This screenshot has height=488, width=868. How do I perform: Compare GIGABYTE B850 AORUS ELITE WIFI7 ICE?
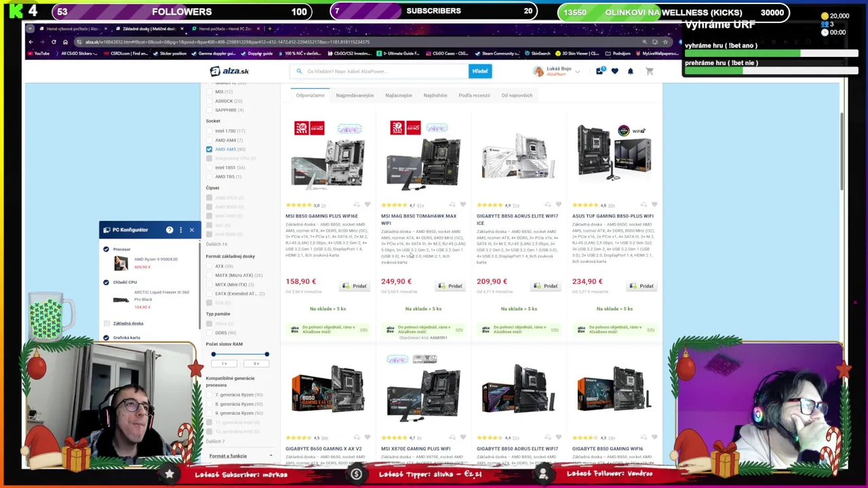coord(548,205)
